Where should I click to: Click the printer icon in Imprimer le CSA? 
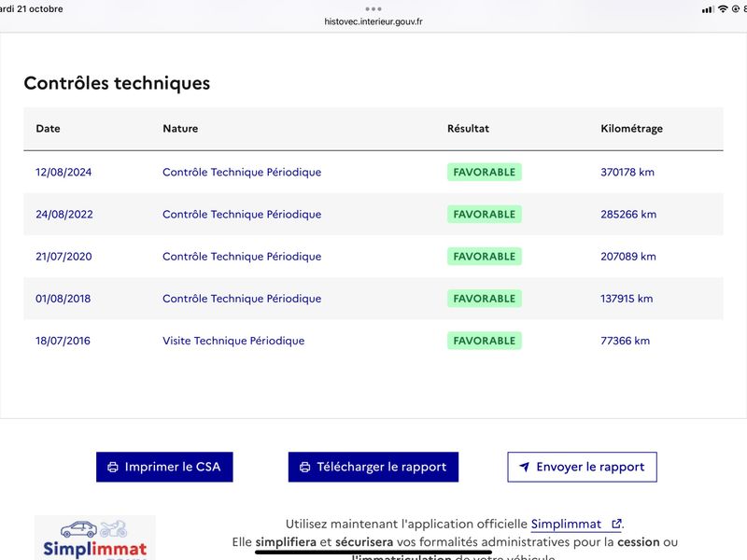pyautogui.click(x=113, y=468)
